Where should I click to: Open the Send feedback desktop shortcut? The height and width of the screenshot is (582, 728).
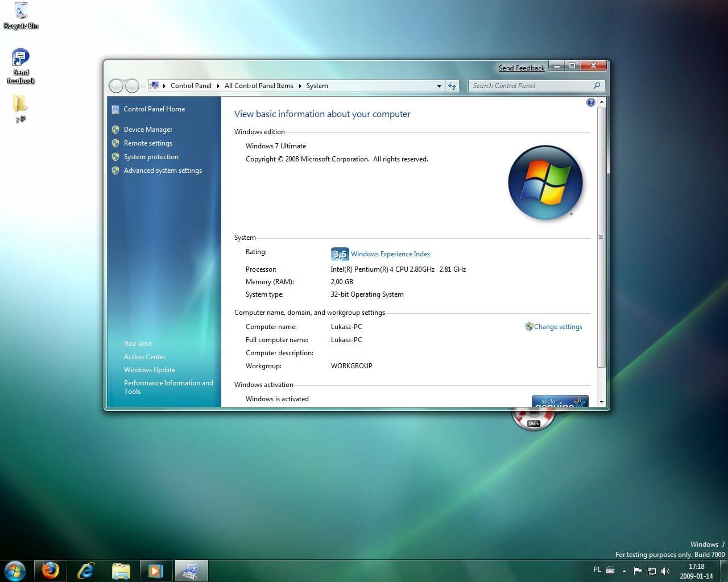pos(20,66)
